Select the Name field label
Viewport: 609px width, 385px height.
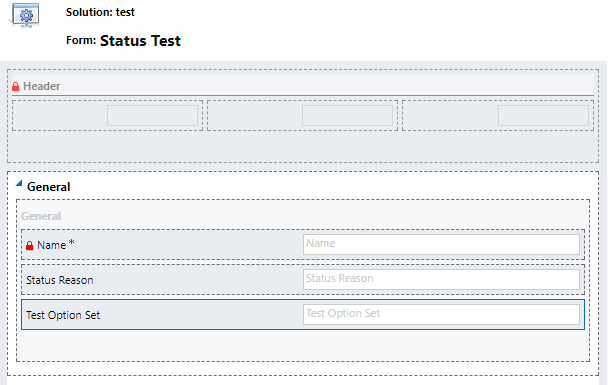point(51,245)
